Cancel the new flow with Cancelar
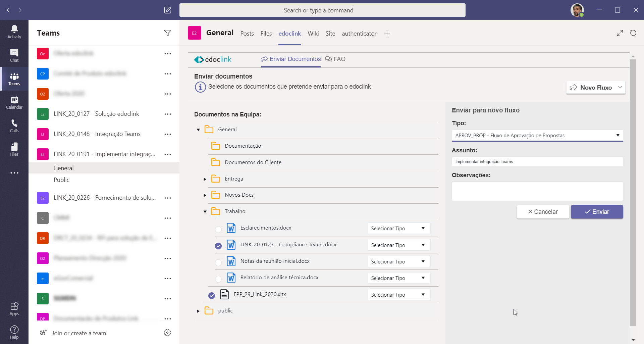The height and width of the screenshot is (344, 644). tap(543, 212)
